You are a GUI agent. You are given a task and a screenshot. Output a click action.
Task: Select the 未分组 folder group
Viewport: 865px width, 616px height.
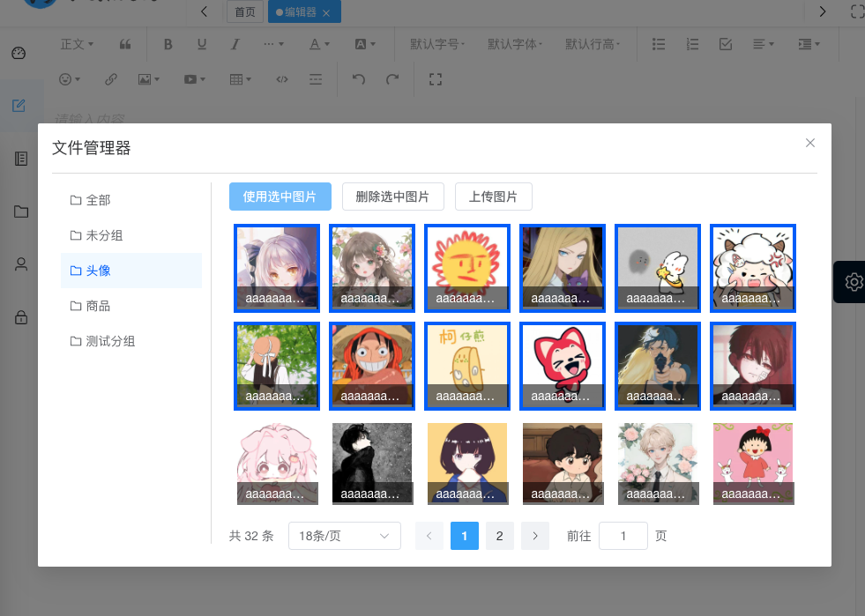pos(131,235)
